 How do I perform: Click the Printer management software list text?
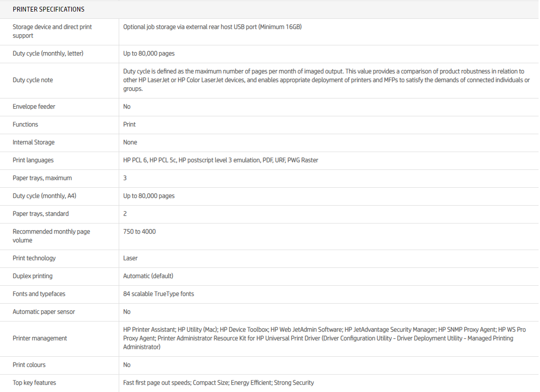click(x=324, y=338)
